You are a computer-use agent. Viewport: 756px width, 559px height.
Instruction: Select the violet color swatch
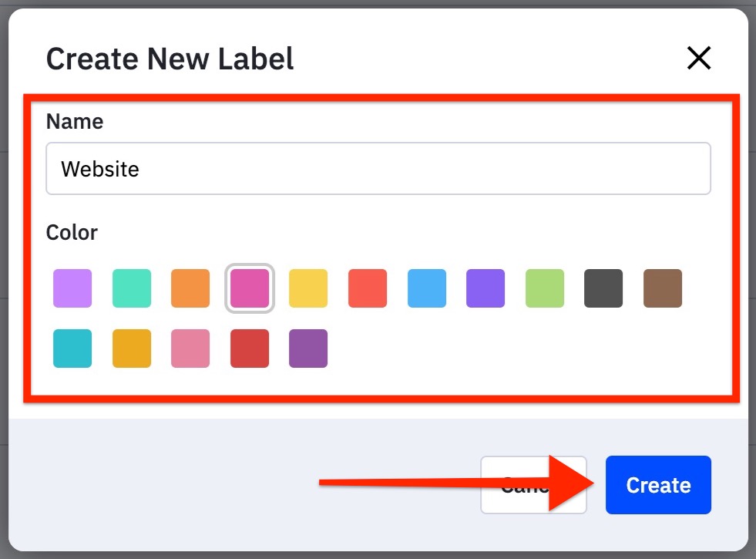[x=485, y=288]
